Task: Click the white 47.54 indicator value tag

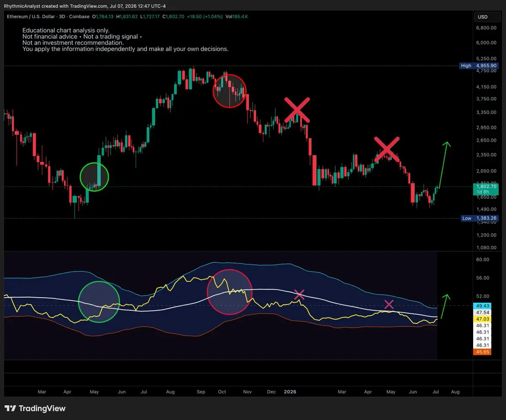Action: [482, 312]
